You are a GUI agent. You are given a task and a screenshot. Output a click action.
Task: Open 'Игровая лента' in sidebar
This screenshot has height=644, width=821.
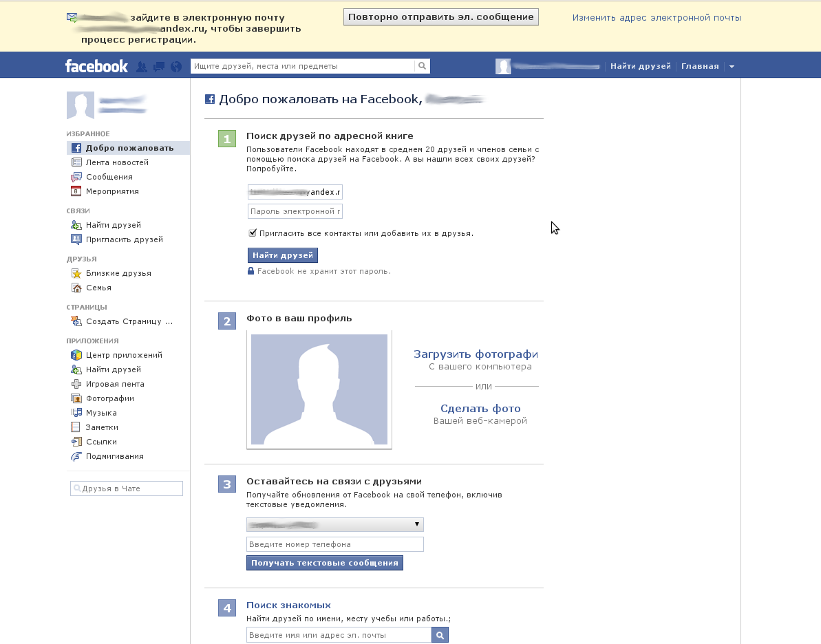115,384
